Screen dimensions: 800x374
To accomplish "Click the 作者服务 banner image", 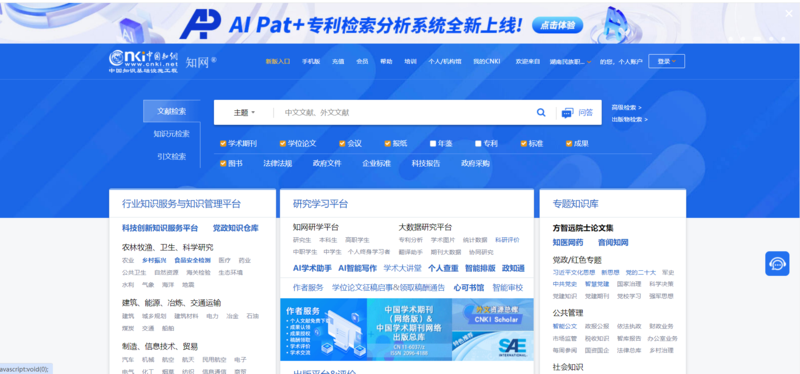I will 323,330.
